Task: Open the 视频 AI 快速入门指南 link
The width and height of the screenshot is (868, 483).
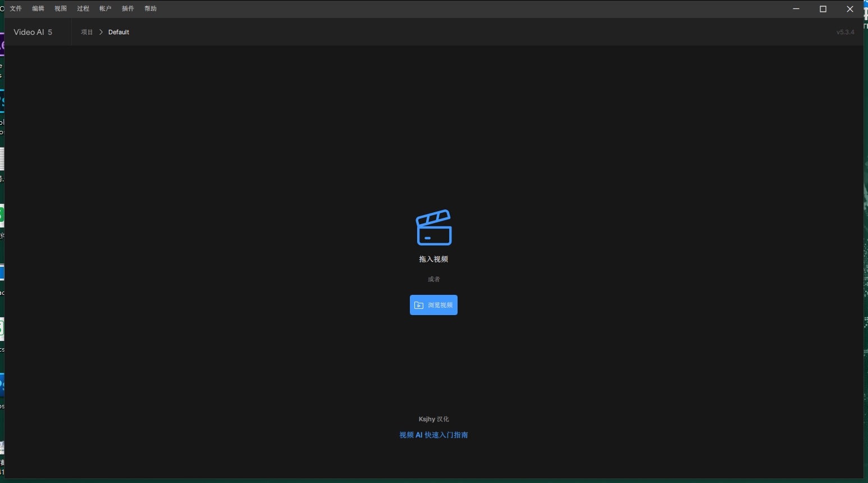Action: coord(433,435)
